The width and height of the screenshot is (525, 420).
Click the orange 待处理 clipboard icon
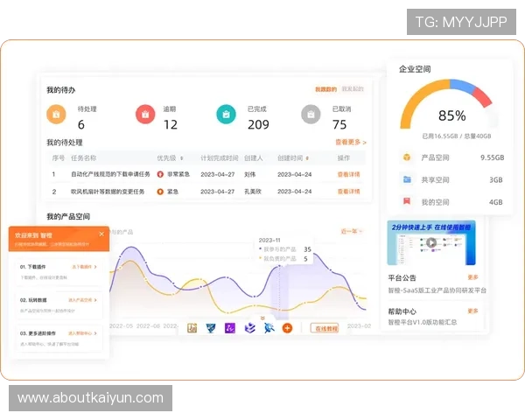point(56,115)
